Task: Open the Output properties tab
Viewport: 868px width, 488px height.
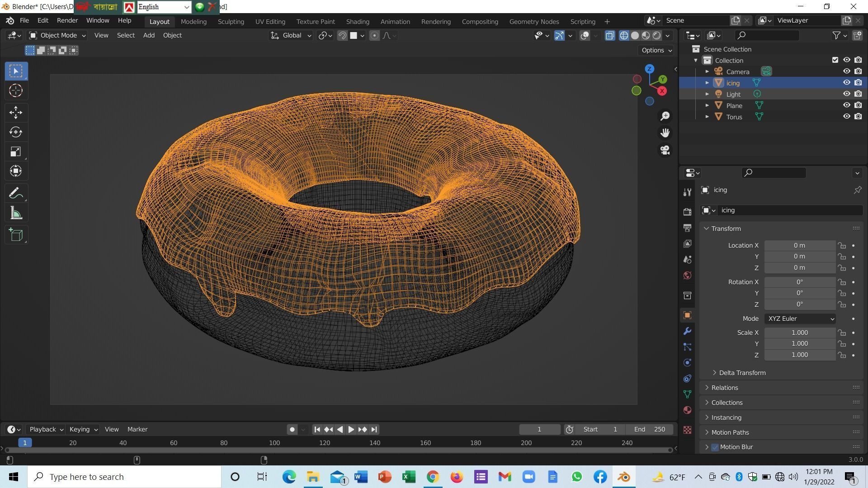Action: tap(687, 228)
